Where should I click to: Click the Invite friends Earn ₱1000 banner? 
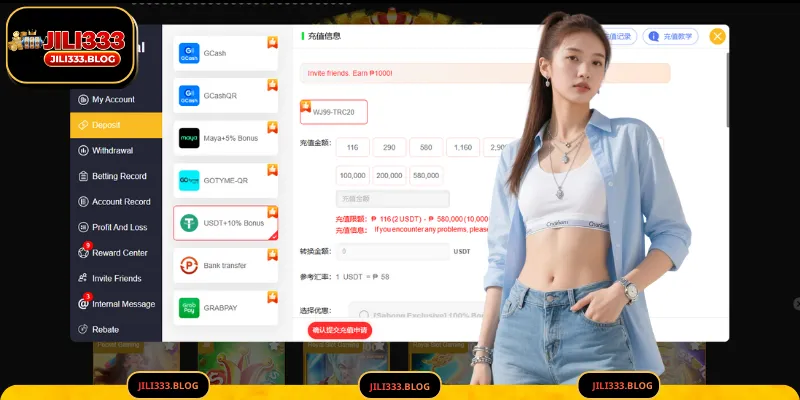click(x=485, y=73)
